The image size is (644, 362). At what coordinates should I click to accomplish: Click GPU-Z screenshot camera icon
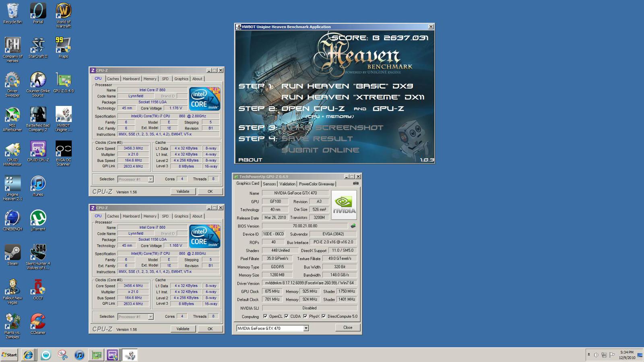[355, 183]
